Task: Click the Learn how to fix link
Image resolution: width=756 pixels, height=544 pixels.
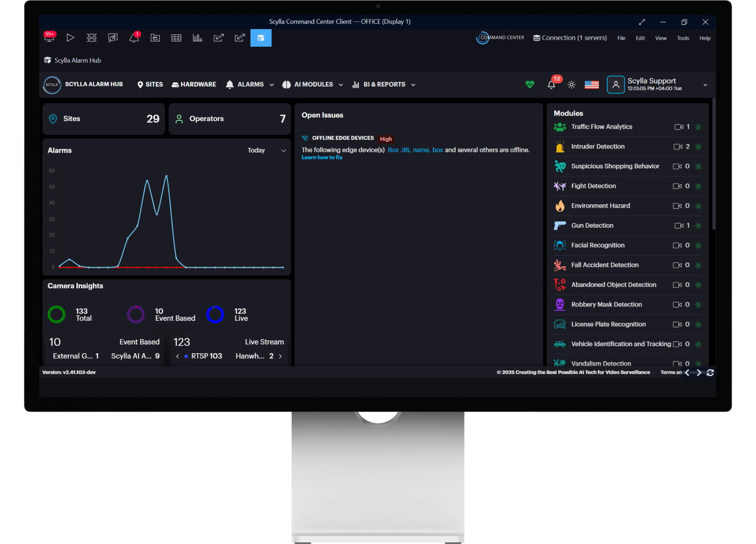Action: (322, 157)
